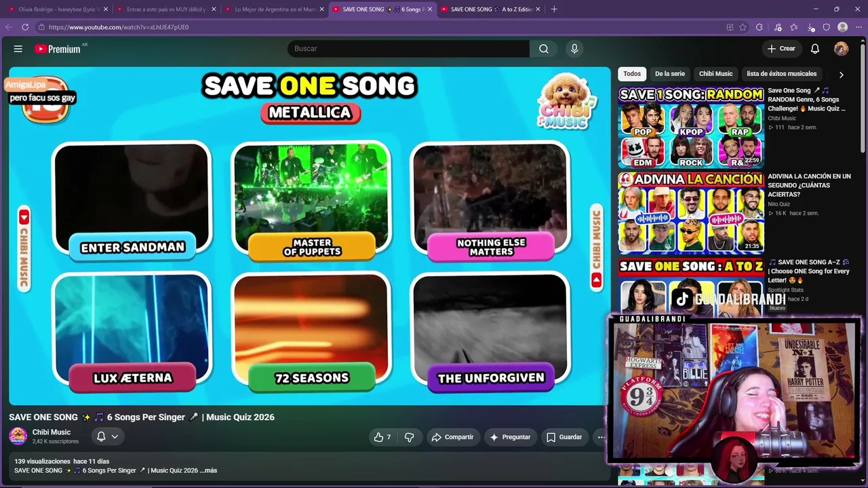Open 'Save One Song RANDOM Genre' video title
The width and height of the screenshot is (868, 488).
coord(808,99)
